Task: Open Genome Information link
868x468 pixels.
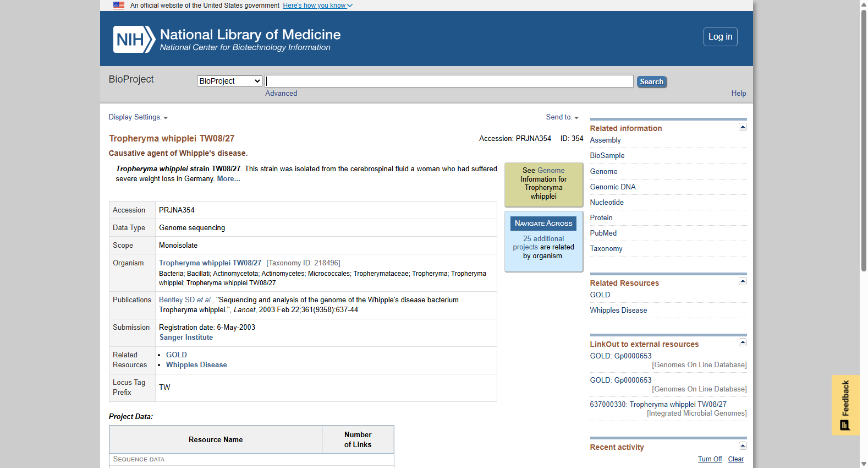Action: pos(551,171)
